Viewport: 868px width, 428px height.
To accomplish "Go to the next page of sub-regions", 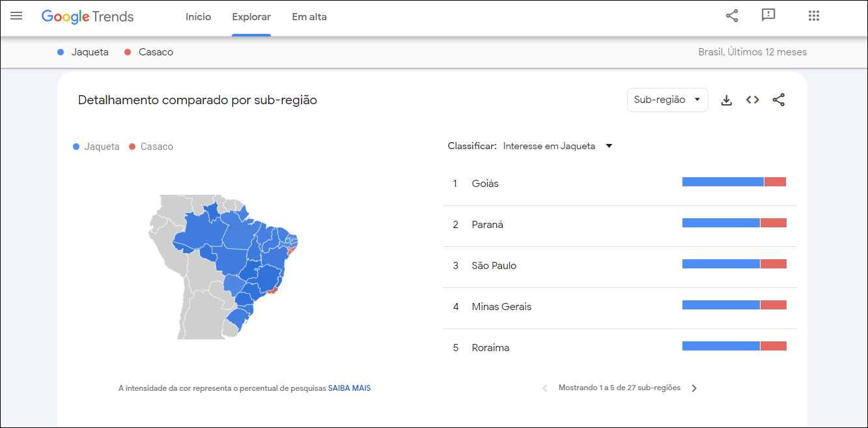I will tap(694, 388).
